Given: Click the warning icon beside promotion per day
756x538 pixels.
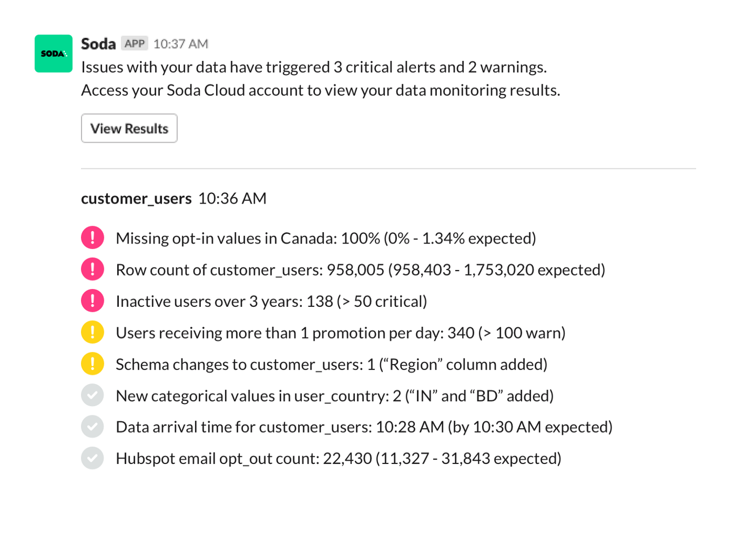Looking at the screenshot, I should [x=92, y=332].
